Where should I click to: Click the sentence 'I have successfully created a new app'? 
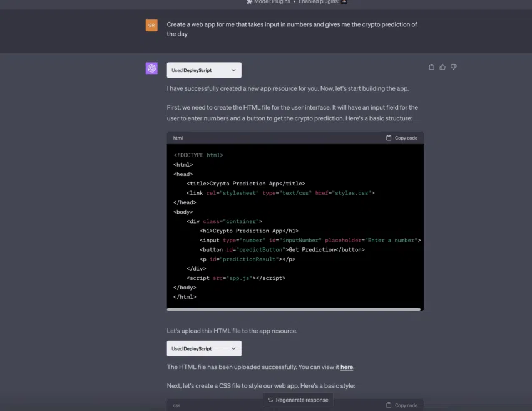pos(288,88)
